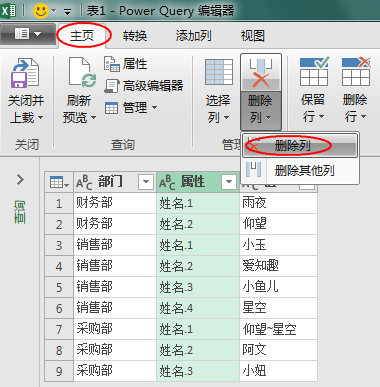Select the 部门 column header
The height and width of the screenshot is (387, 380).
(115, 182)
